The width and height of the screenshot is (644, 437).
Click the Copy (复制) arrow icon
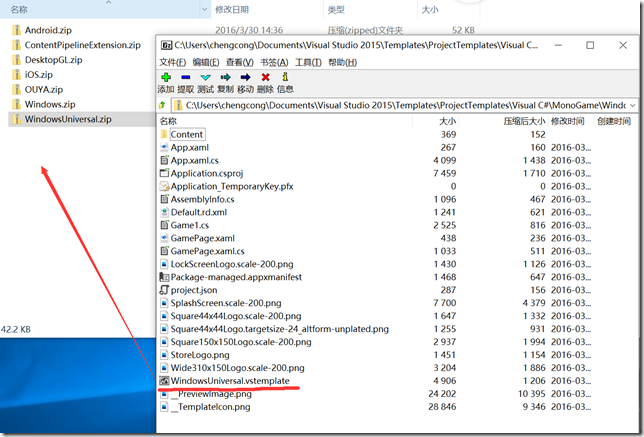[x=225, y=77]
